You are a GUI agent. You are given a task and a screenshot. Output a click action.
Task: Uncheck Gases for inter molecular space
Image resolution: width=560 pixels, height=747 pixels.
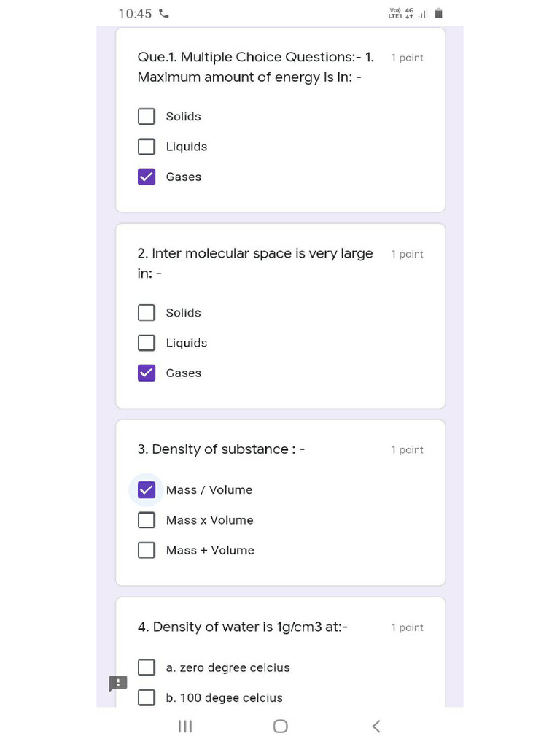click(x=147, y=373)
